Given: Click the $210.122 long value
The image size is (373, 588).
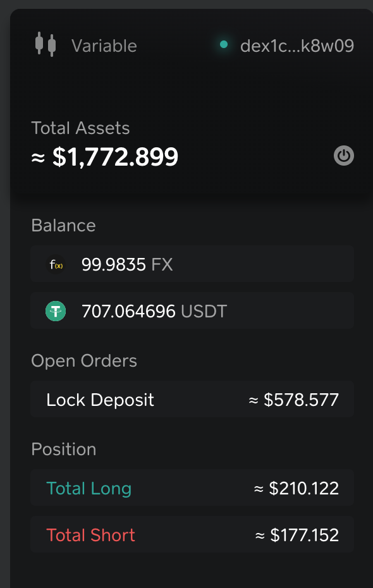Looking at the screenshot, I should click(x=304, y=488).
